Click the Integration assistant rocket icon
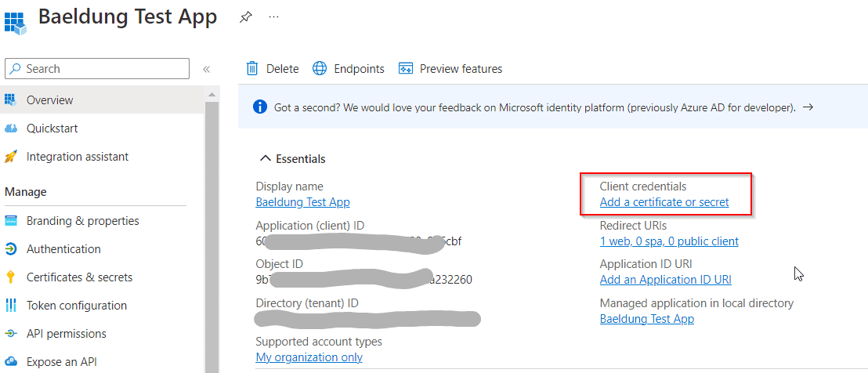 point(11,157)
